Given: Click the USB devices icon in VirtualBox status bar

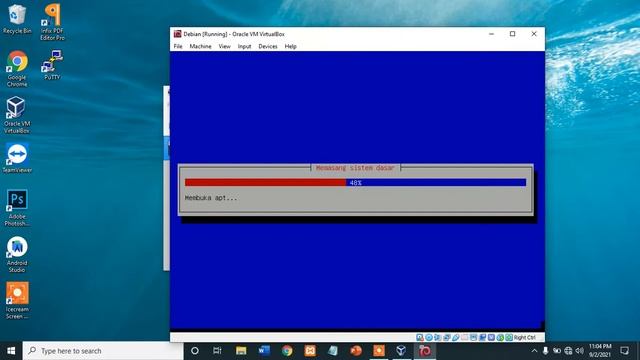Looking at the screenshot, I should tap(456, 338).
